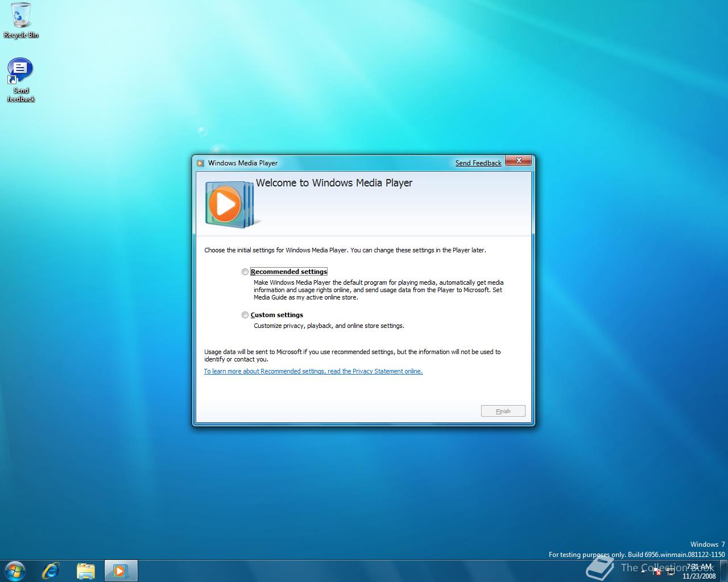Close the Windows Media Player dialog

pos(519,161)
